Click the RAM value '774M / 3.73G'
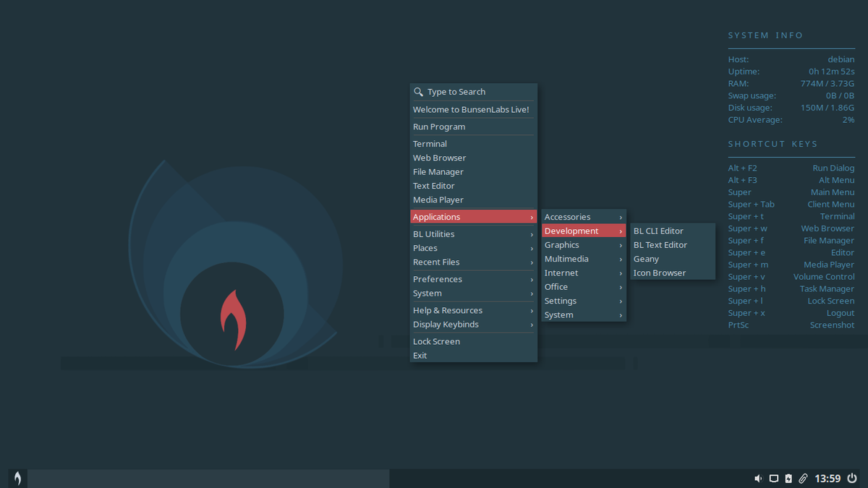The height and width of the screenshot is (488, 868). coord(827,84)
